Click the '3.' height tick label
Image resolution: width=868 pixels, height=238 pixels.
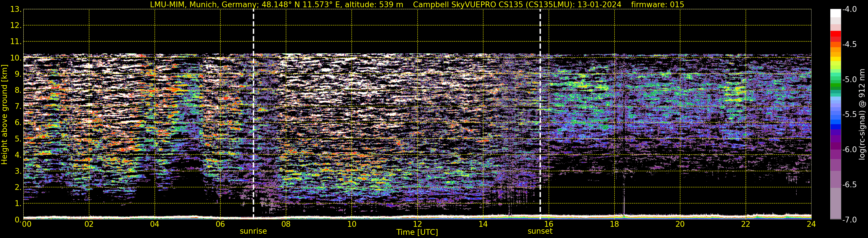pos(18,171)
